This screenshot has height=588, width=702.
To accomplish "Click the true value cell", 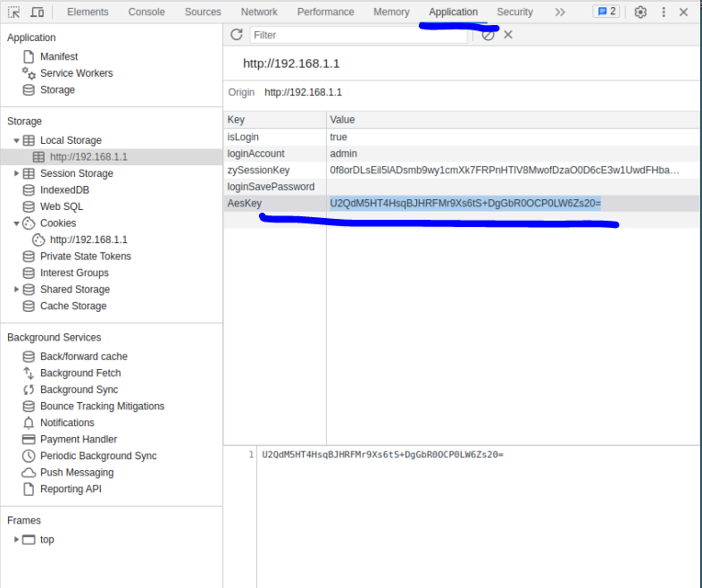I will (x=513, y=137).
